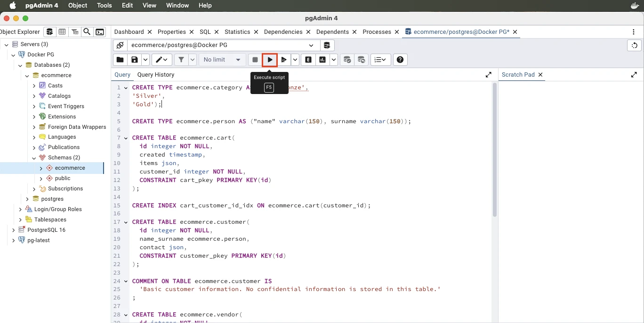Run the query with Execute script button

270,60
